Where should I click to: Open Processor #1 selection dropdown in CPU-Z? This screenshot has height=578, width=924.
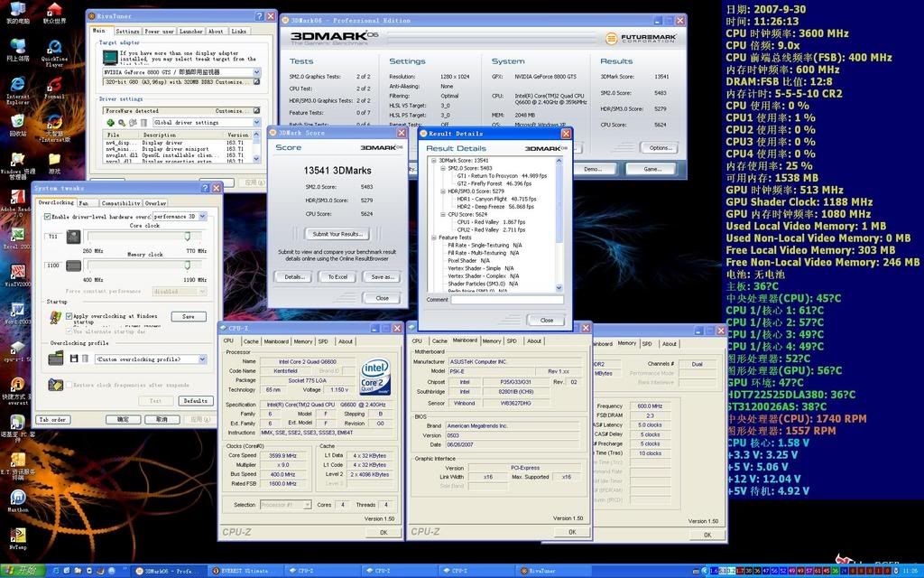[307, 505]
